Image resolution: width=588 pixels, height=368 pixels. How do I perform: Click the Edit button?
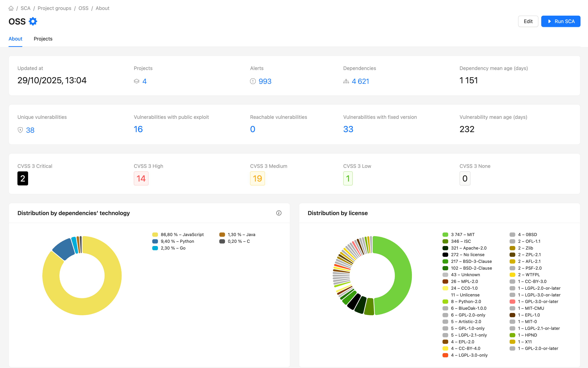(528, 21)
